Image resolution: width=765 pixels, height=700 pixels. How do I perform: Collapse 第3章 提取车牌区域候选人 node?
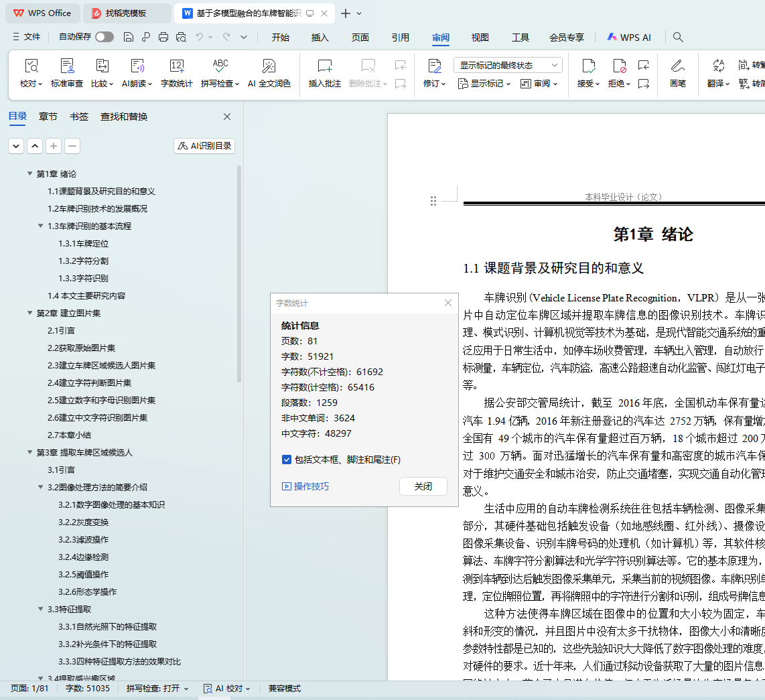coord(29,452)
